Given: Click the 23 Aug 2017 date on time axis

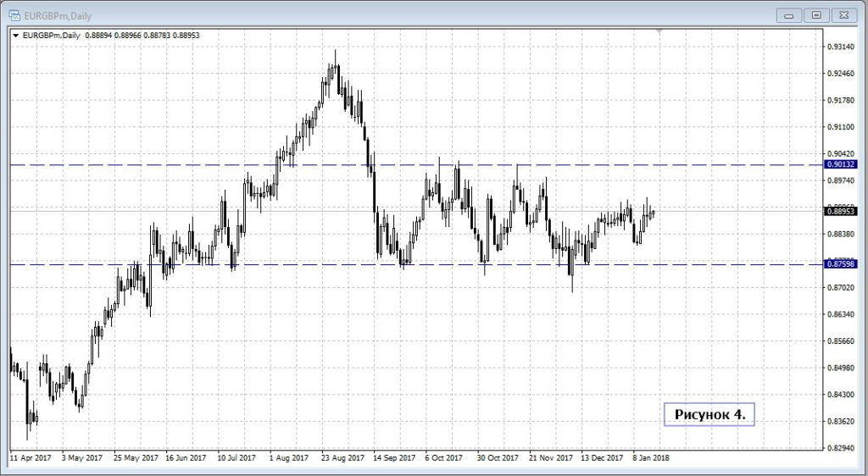Looking at the screenshot, I should point(343,457).
